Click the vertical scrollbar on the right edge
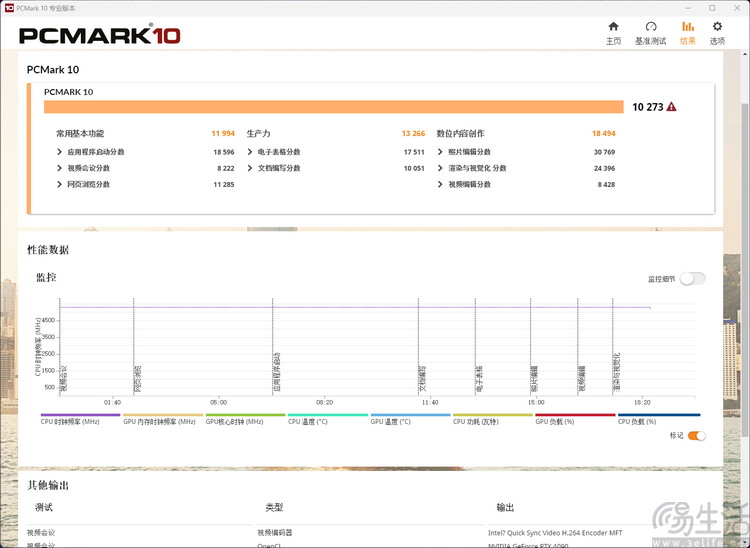 click(745, 268)
